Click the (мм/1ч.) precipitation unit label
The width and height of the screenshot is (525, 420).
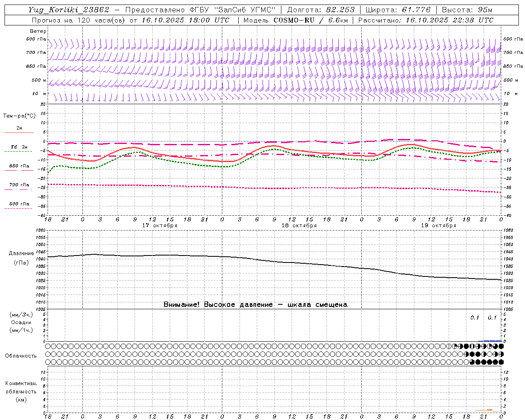pos(21,330)
